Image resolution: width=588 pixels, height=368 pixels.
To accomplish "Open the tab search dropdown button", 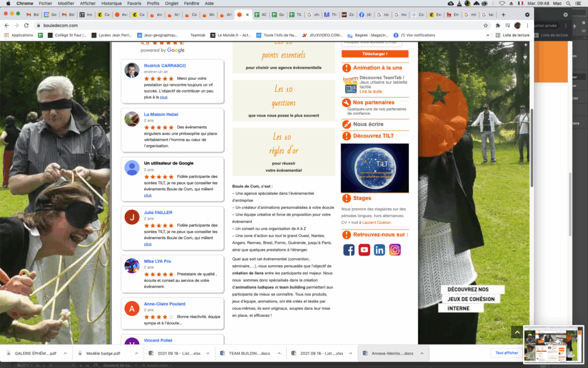I will point(527,14).
